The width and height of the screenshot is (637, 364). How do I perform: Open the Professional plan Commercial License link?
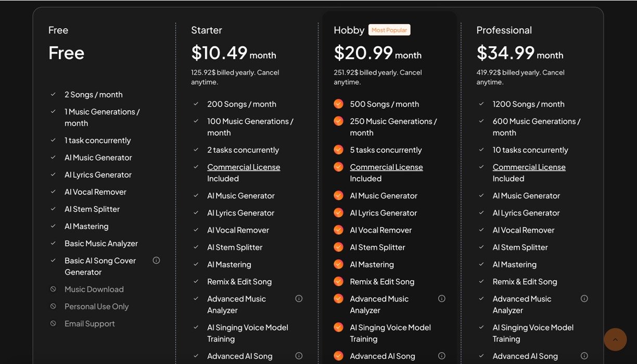tap(529, 167)
